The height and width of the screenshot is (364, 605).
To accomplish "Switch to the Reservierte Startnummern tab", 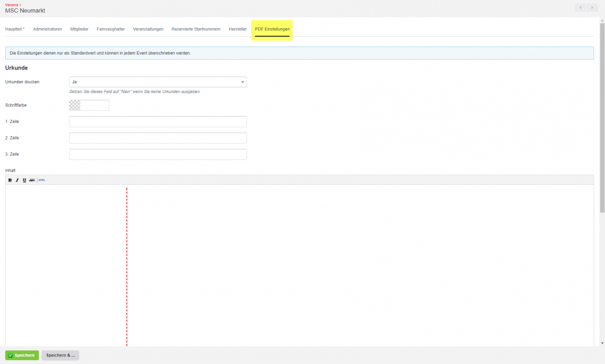I will click(x=196, y=29).
